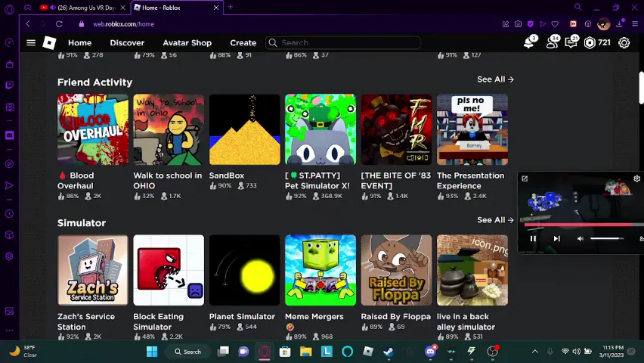Open the Pet Simulator X thumbnail

coord(320,129)
